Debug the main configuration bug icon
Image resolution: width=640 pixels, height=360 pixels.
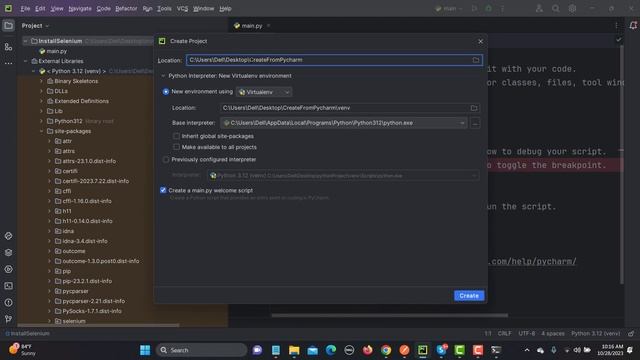pyautogui.click(x=489, y=8)
